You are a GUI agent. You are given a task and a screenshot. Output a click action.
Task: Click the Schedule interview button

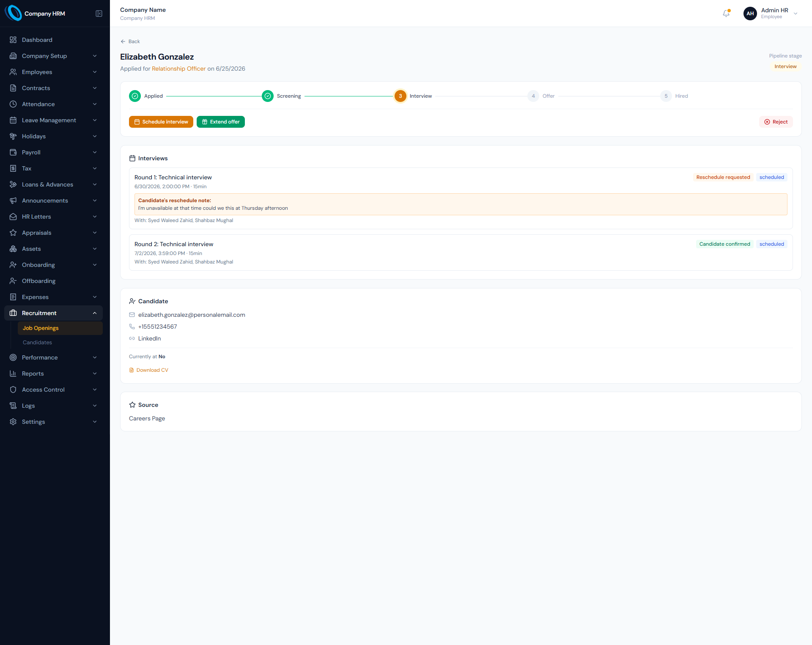(161, 122)
